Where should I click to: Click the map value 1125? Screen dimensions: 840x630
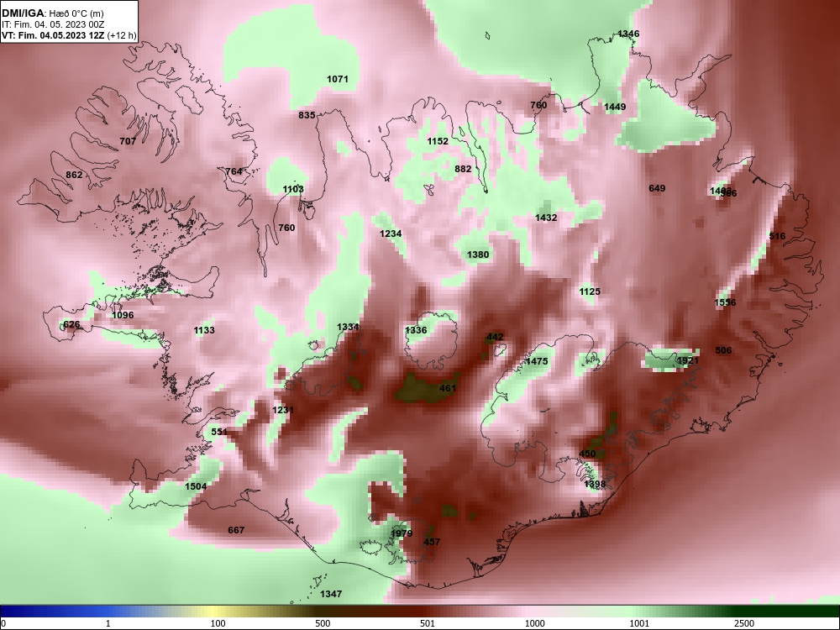(590, 292)
